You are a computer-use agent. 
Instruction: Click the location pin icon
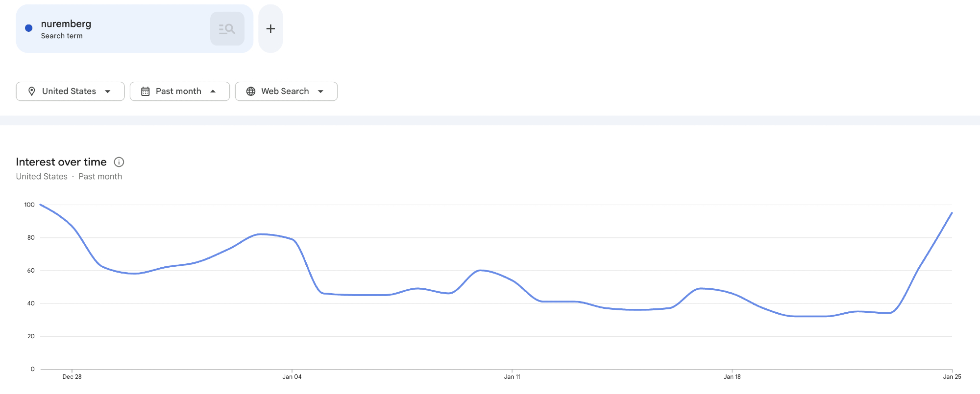[32, 92]
